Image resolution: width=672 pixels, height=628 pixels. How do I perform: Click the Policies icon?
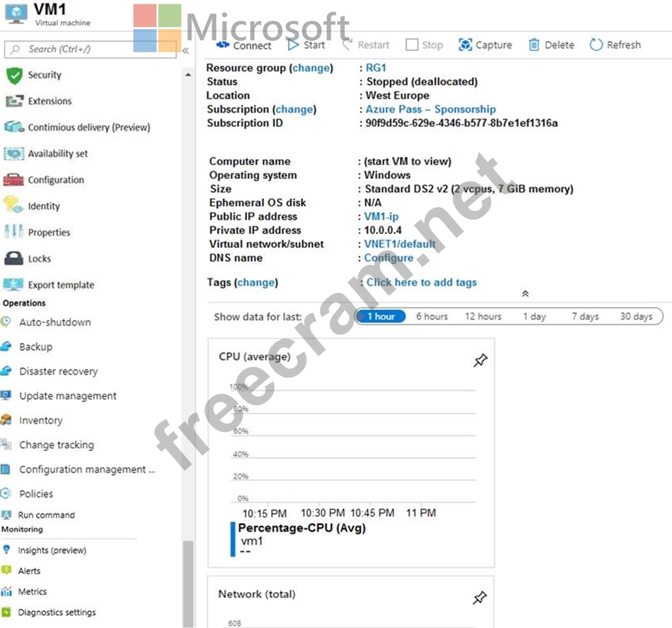(x=6, y=493)
